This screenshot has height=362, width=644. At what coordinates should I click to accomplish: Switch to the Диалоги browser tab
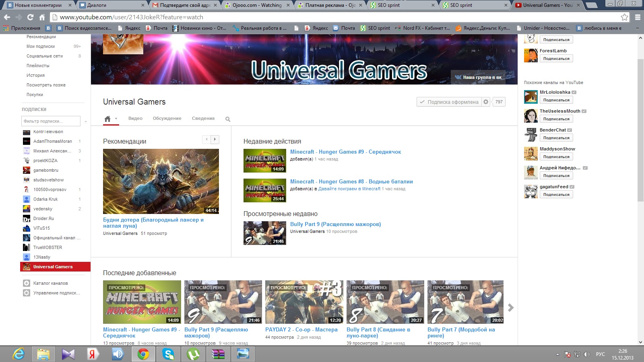click(111, 5)
